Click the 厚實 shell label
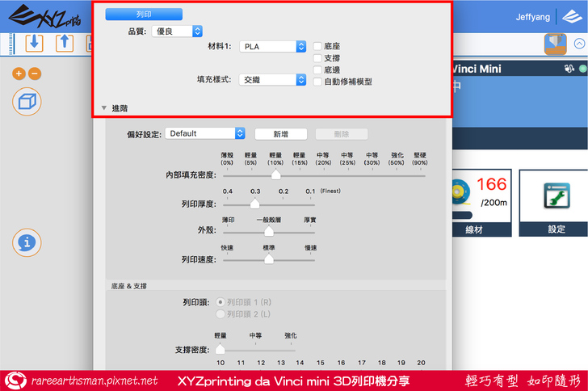 (x=310, y=220)
